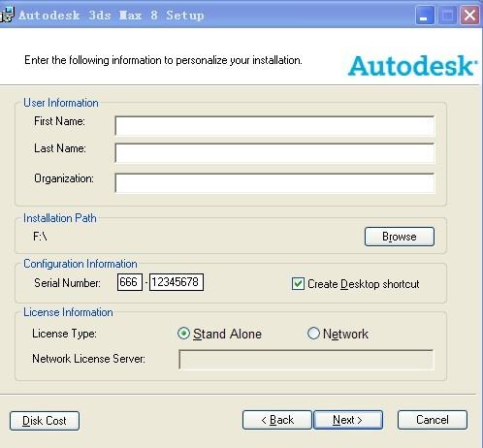This screenshot has width=483, height=448.
Task: Click the F:\ installation path text
Action: [40, 237]
